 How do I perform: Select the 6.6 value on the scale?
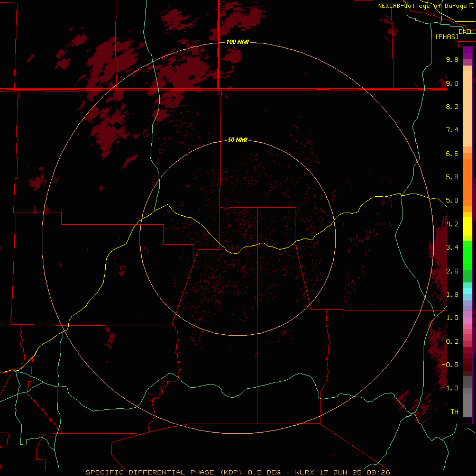pyautogui.click(x=452, y=153)
